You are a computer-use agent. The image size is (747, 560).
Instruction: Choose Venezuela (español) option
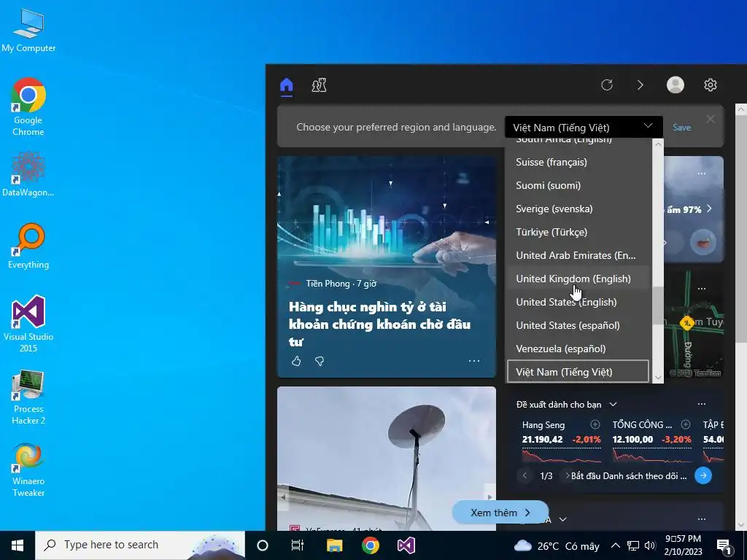578,349
